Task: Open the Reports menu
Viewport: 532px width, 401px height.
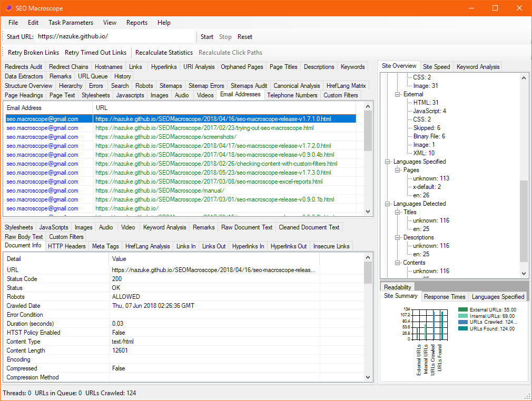Action: (137, 23)
